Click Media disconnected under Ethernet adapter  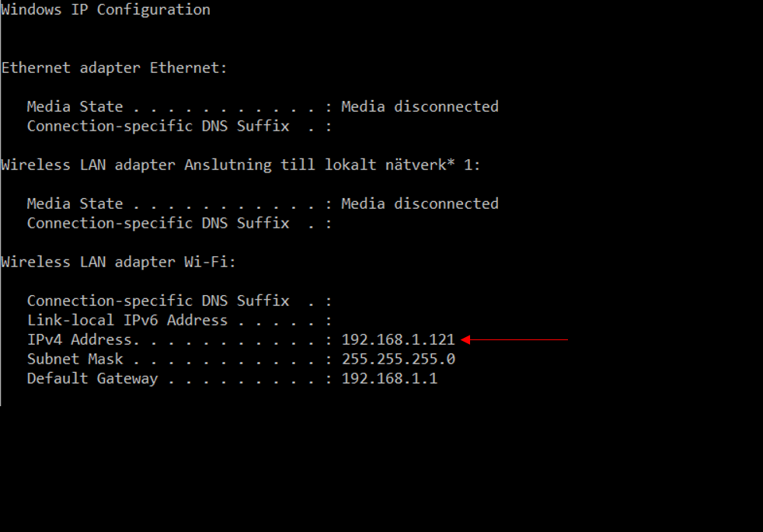click(420, 106)
